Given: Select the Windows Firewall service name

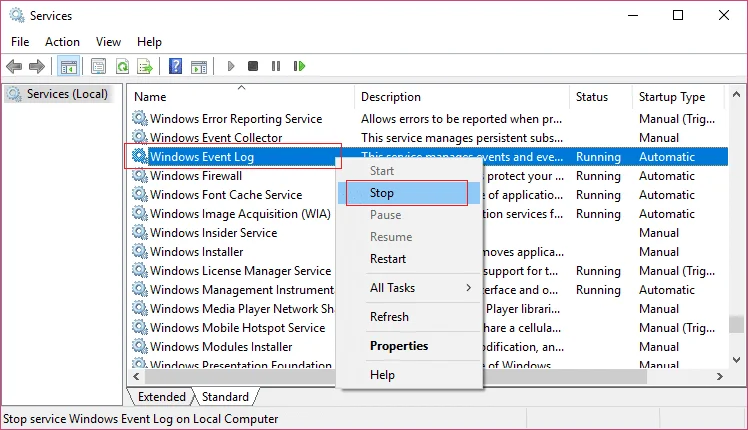Looking at the screenshot, I should 196,176.
